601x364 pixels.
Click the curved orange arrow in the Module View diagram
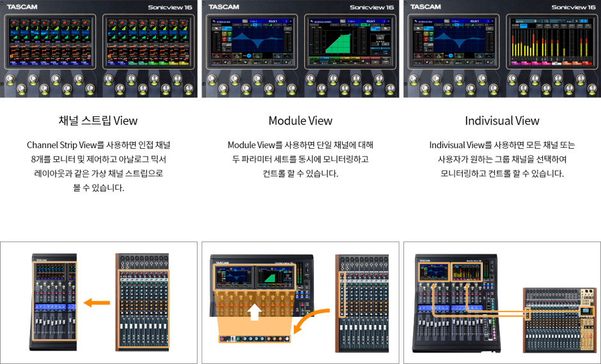click(311, 321)
